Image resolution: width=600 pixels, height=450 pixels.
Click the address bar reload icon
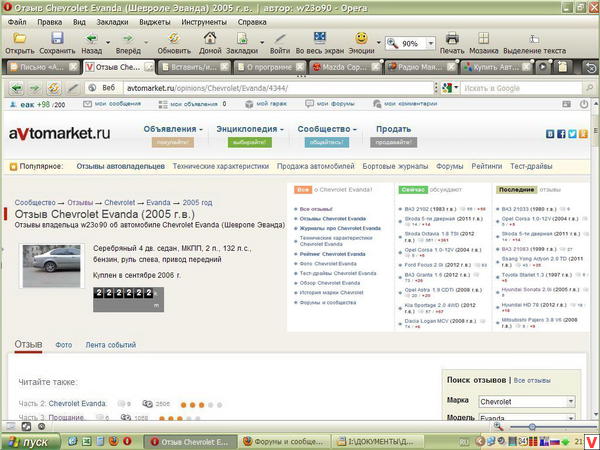54,88
